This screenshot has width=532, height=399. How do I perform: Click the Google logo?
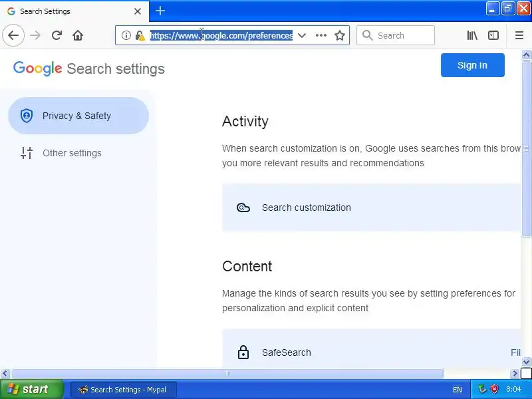click(38, 68)
